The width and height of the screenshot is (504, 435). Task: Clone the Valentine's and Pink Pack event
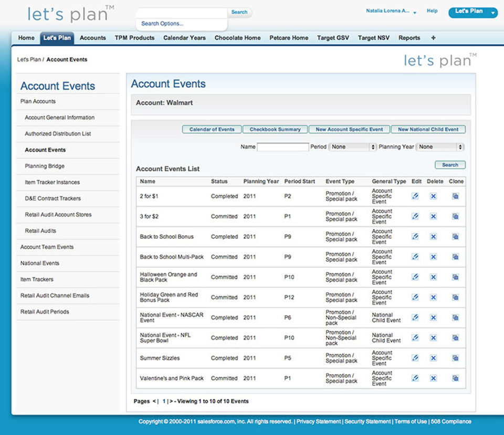point(456,378)
